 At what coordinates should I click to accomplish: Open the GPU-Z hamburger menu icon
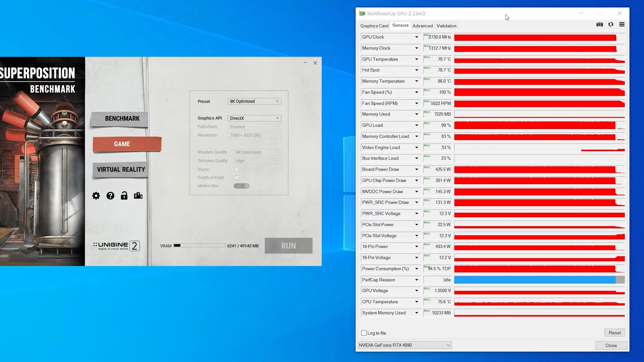pos(622,24)
